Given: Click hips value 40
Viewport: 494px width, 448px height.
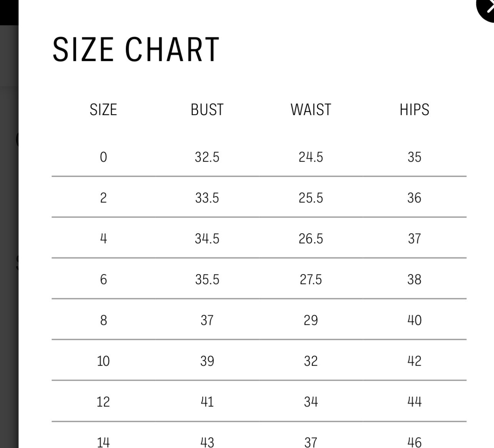Looking at the screenshot, I should point(414,320).
